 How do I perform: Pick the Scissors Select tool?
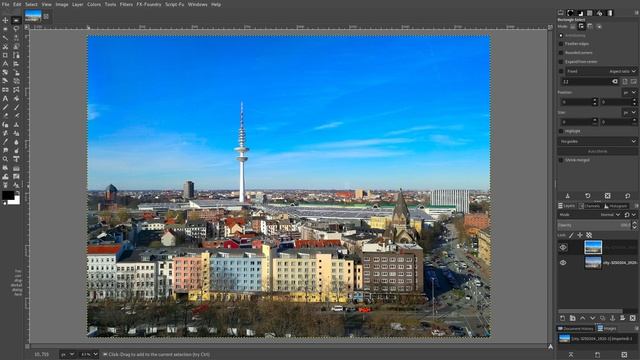click(x=5, y=47)
